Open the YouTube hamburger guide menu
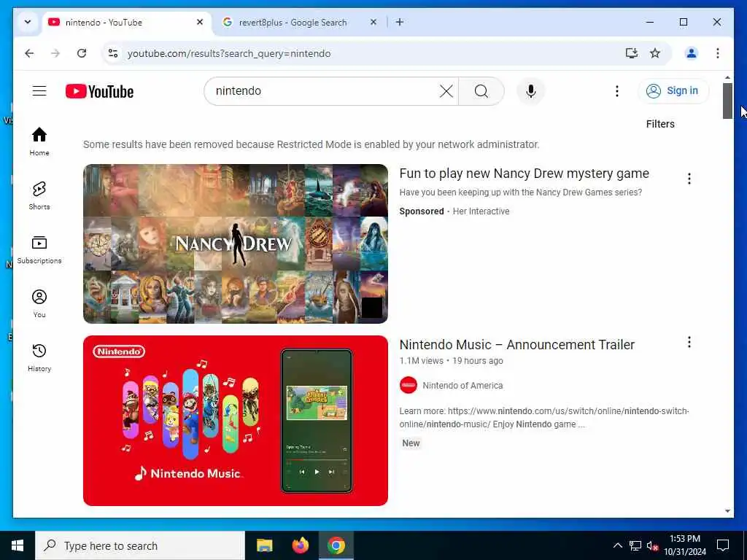This screenshot has height=560, width=747. tap(39, 91)
